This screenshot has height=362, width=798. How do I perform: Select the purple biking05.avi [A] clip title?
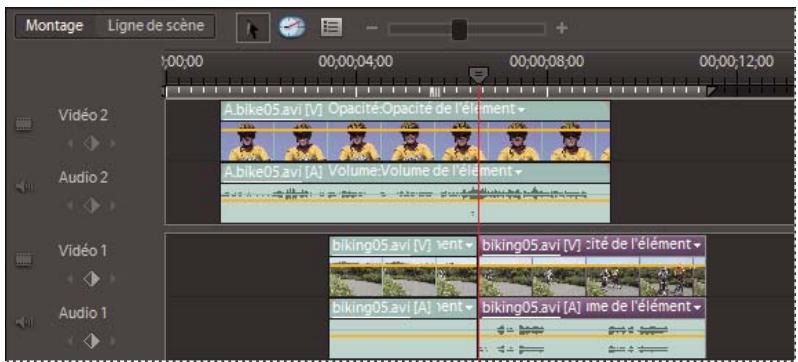531,308
